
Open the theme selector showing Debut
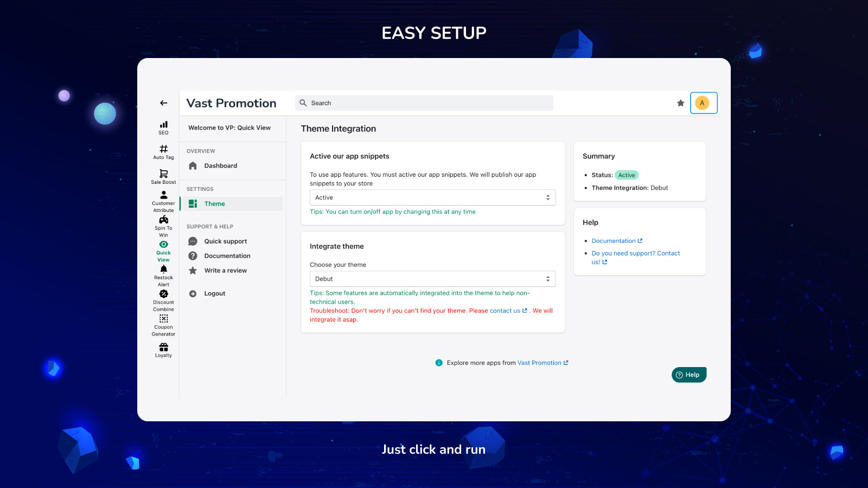pos(432,278)
